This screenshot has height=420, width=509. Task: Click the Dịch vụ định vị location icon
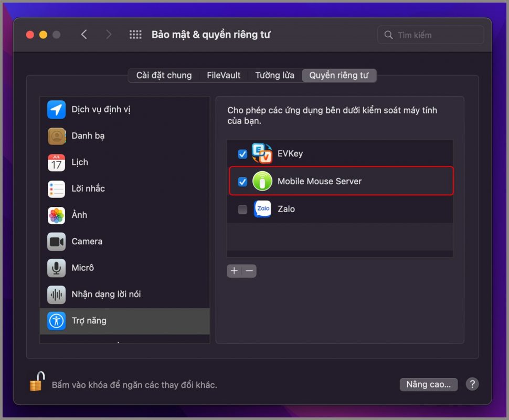coord(57,110)
